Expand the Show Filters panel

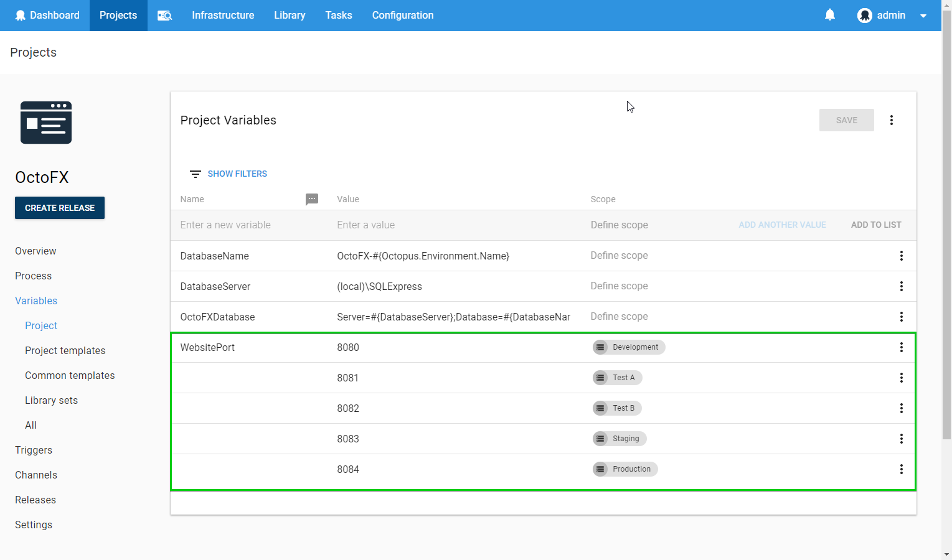[x=229, y=174]
